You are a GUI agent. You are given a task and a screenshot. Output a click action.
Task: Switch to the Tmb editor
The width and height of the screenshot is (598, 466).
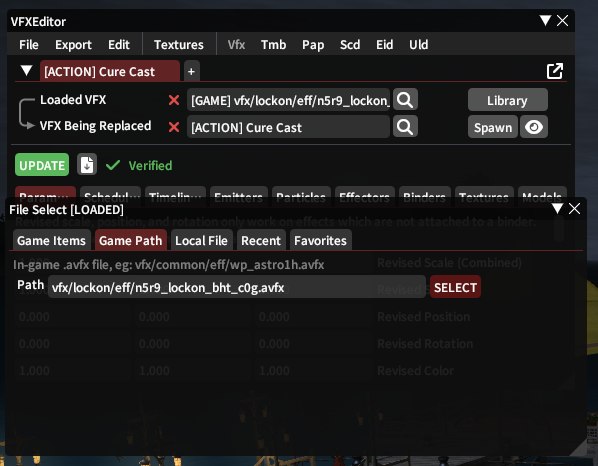(273, 45)
